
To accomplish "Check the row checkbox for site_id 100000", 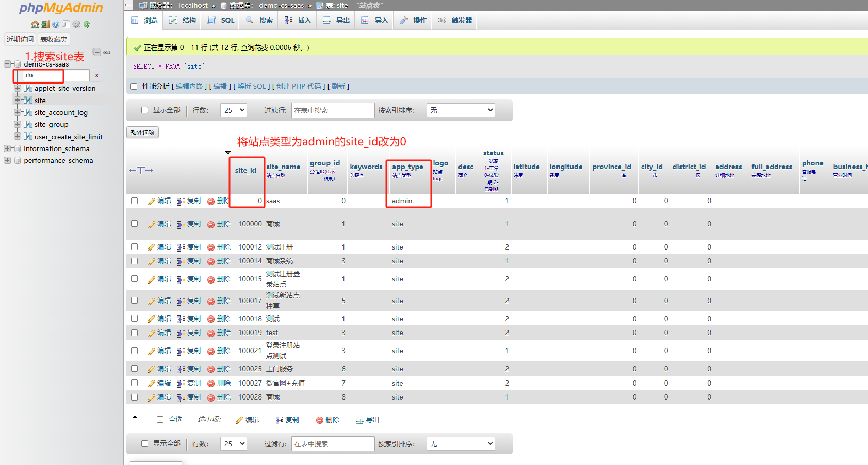I will click(x=135, y=224).
